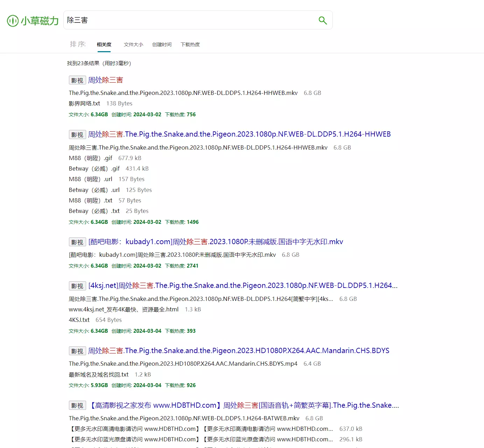This screenshot has height=448, width=484.
Task: Click the 影视 tag beside the HDBTHD result
Action: 77,405
